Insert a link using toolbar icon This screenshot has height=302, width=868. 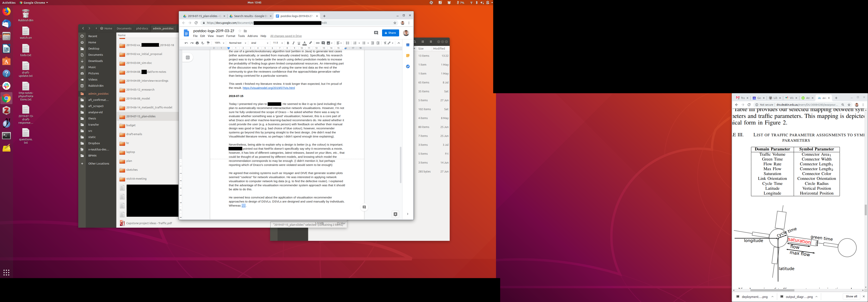point(317,43)
